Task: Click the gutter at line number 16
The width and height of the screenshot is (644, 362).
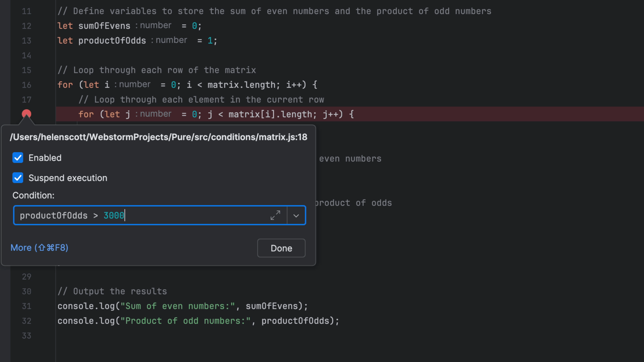Action: [26, 85]
